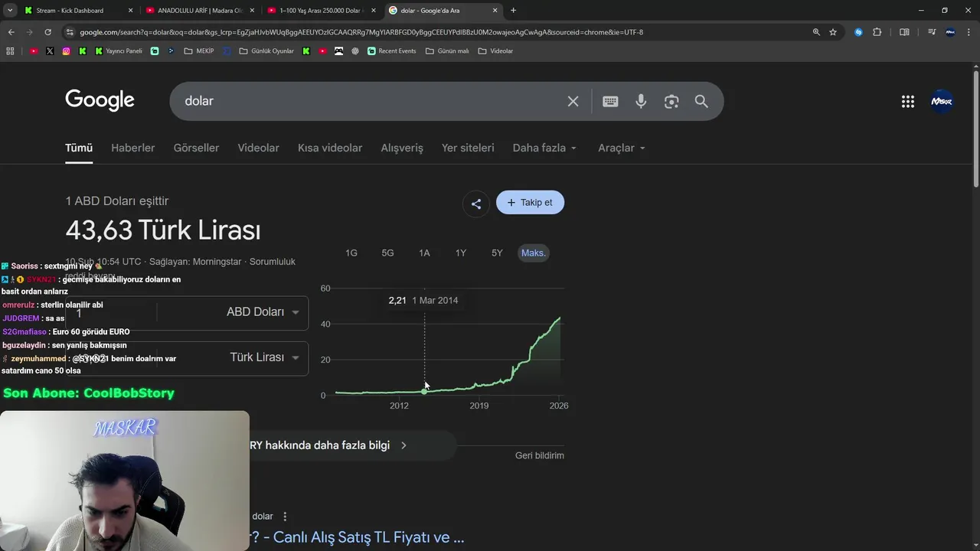Select the 5G chart range
The width and height of the screenshot is (980, 551).
coord(388,253)
